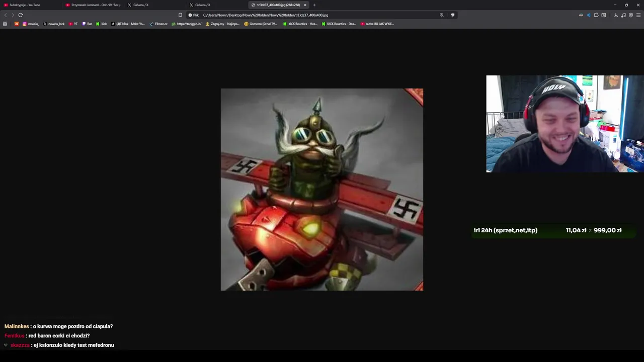Click the Plik site info indicator
Viewport: 644px width, 362px height.
(x=194, y=15)
